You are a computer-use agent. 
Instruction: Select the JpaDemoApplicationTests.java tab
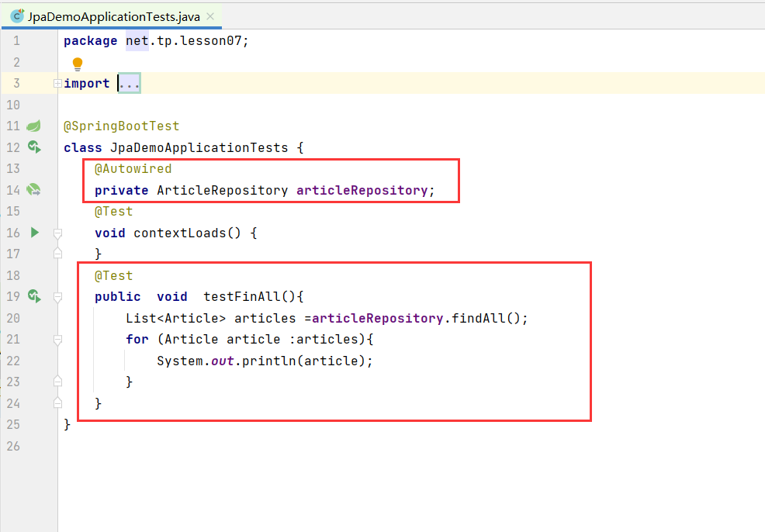(111, 16)
